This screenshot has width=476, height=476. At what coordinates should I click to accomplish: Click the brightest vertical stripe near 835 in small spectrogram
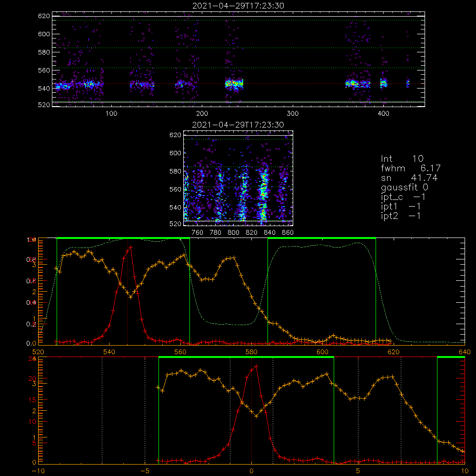(263, 194)
